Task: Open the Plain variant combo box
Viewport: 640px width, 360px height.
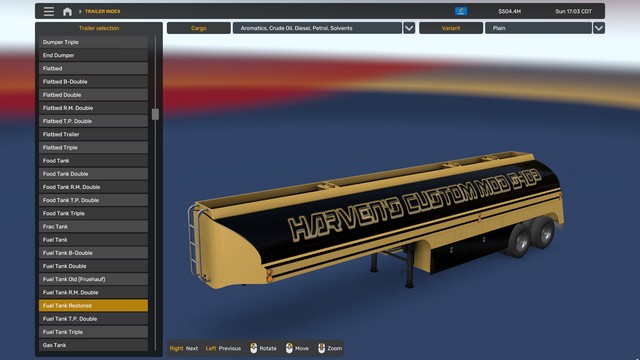Action: click(x=538, y=28)
